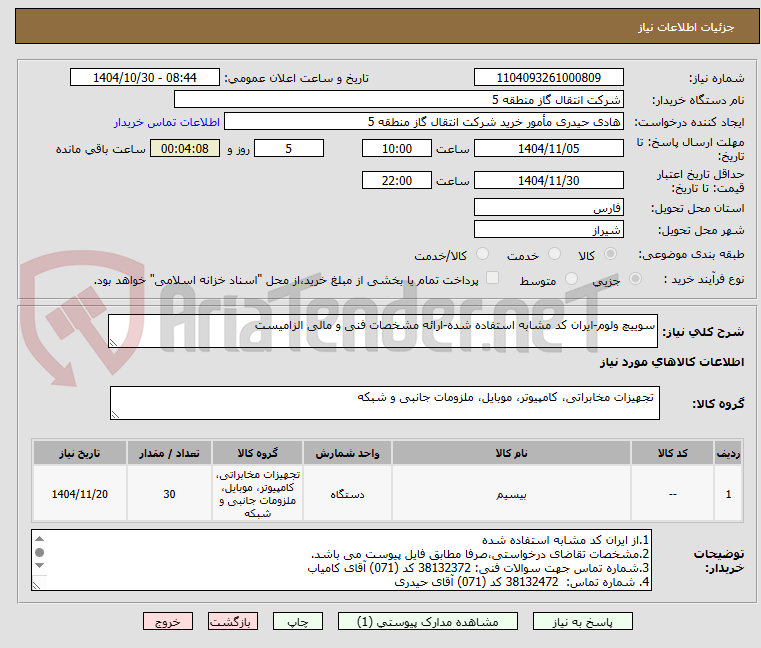Click resize handle of buyer notes box
The image size is (761, 648).
(36, 585)
